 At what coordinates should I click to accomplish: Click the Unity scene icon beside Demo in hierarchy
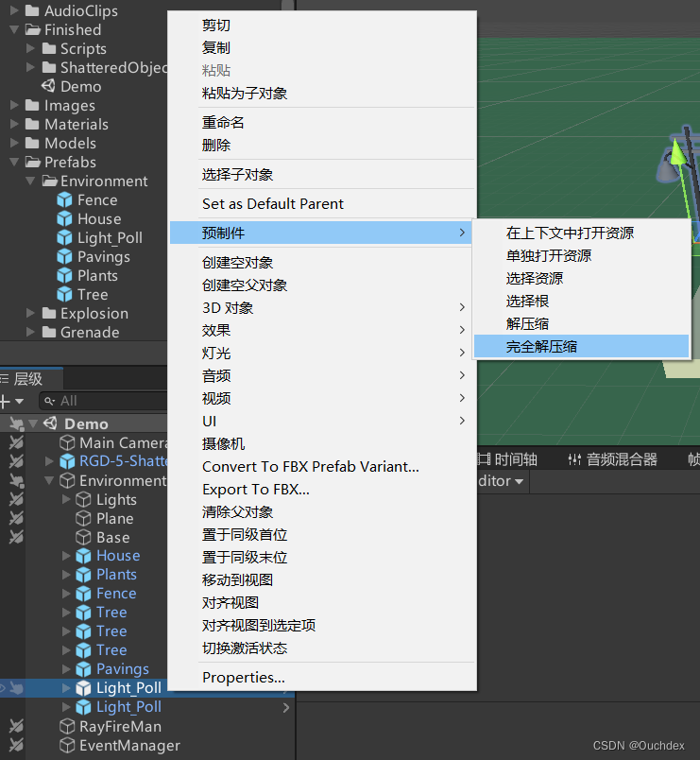[50, 423]
